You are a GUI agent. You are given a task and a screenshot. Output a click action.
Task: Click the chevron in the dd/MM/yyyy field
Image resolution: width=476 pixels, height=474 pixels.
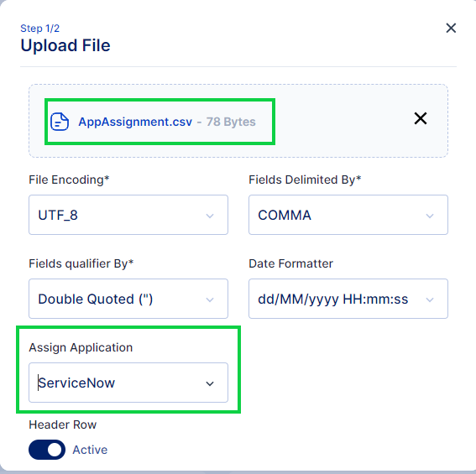pos(430,300)
